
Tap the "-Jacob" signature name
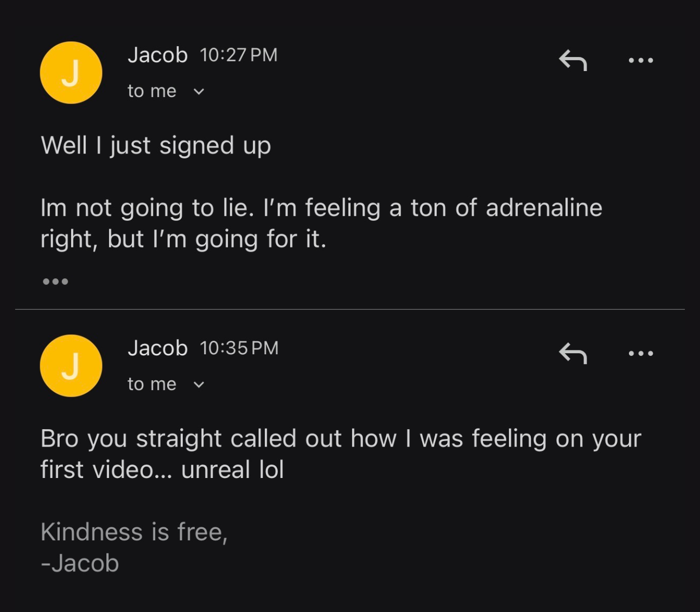(x=80, y=563)
